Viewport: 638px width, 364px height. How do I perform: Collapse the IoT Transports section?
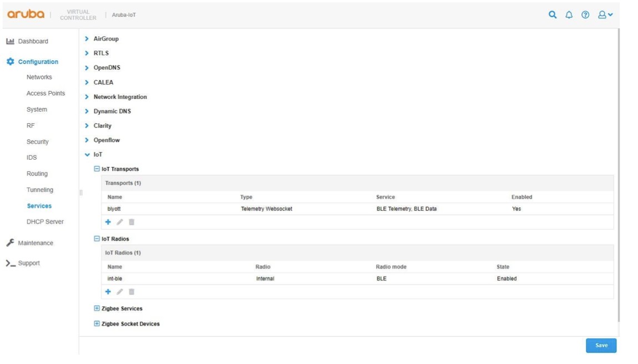[97, 169]
